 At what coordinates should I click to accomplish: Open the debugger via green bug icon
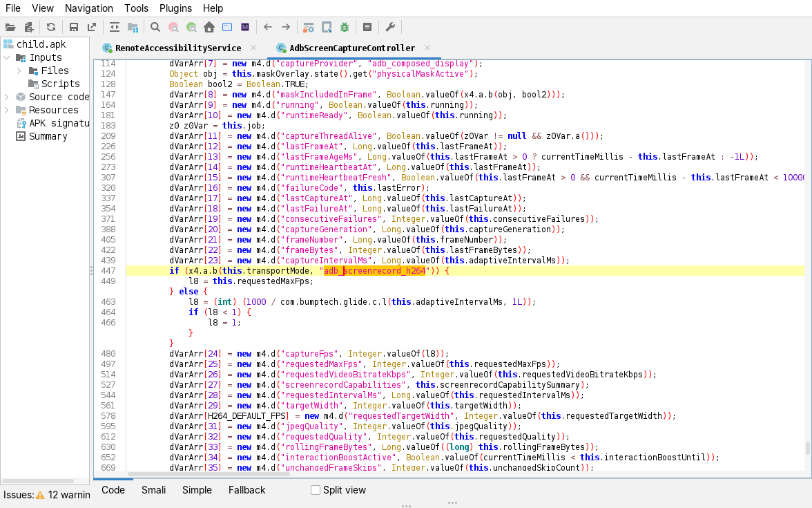pyautogui.click(x=345, y=28)
